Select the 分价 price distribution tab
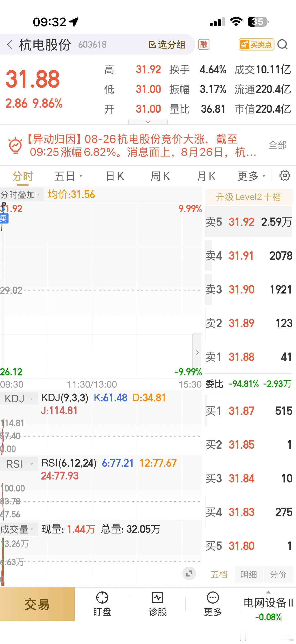296x644 pixels. 278,574
